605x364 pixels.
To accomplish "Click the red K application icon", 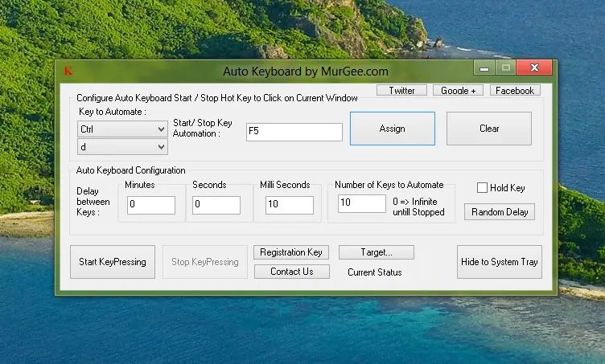I will click(x=68, y=71).
